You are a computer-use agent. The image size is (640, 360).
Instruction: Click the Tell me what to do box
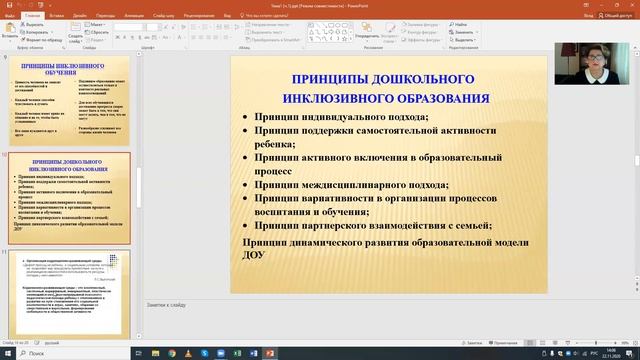tap(264, 16)
